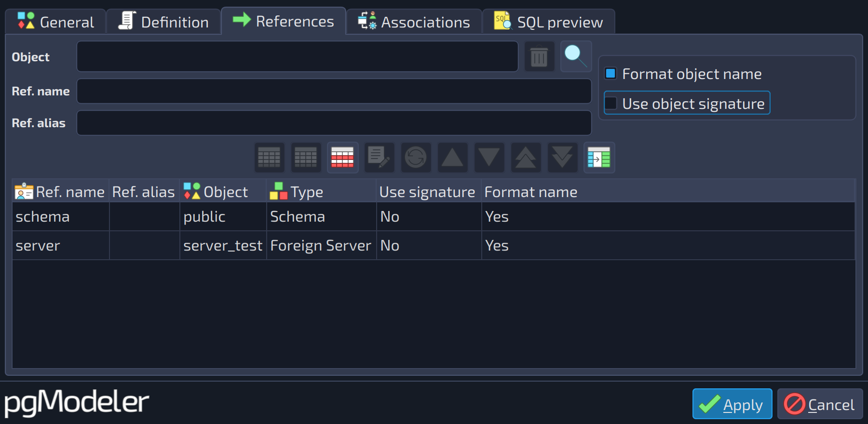This screenshot has height=424, width=868.
Task: Click the Type column header
Action: (321, 192)
